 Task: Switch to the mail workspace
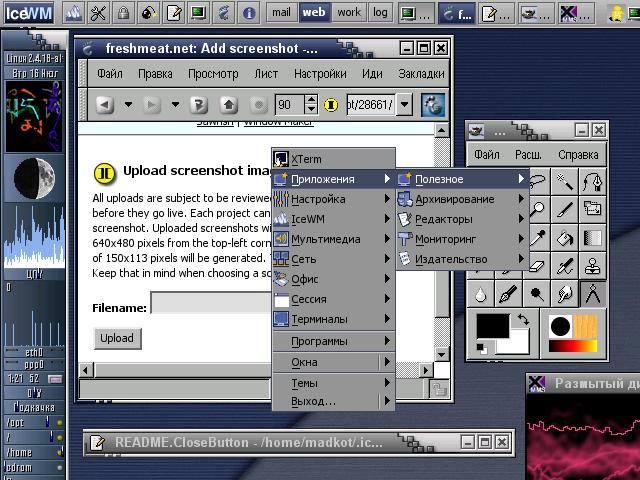pos(282,13)
